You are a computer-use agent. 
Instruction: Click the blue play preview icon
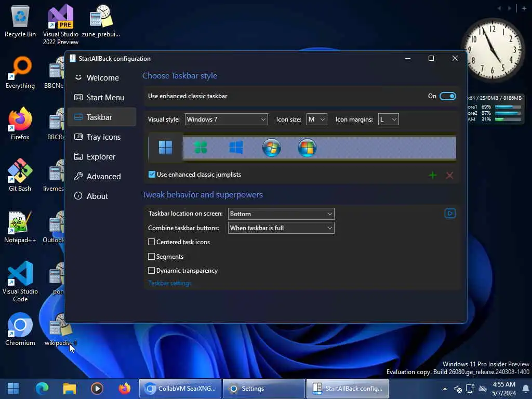[450, 214]
